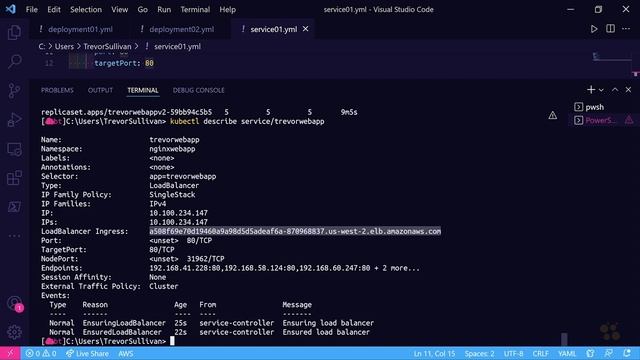Close the terminal panel
This screenshot has height=360, width=640.
[x=628, y=89]
